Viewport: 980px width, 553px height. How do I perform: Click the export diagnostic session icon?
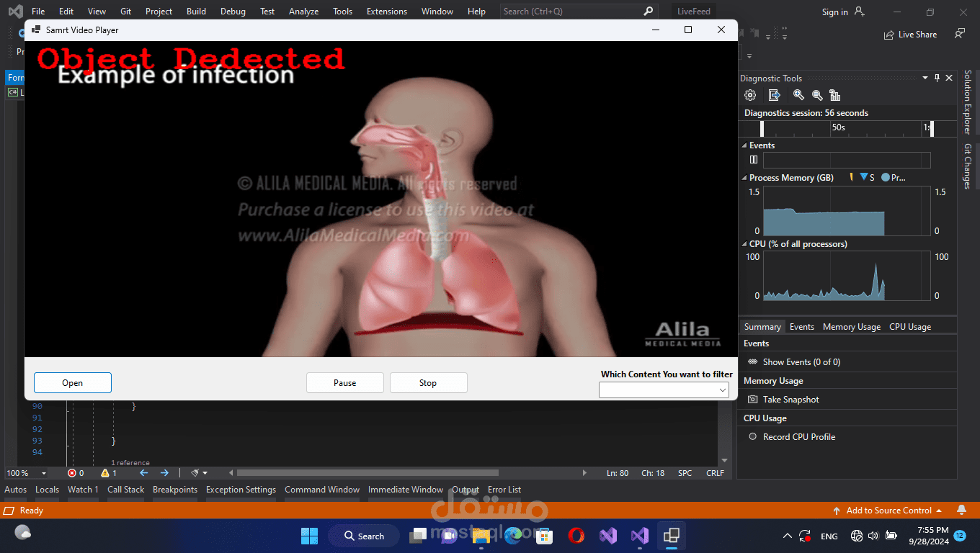pyautogui.click(x=775, y=95)
